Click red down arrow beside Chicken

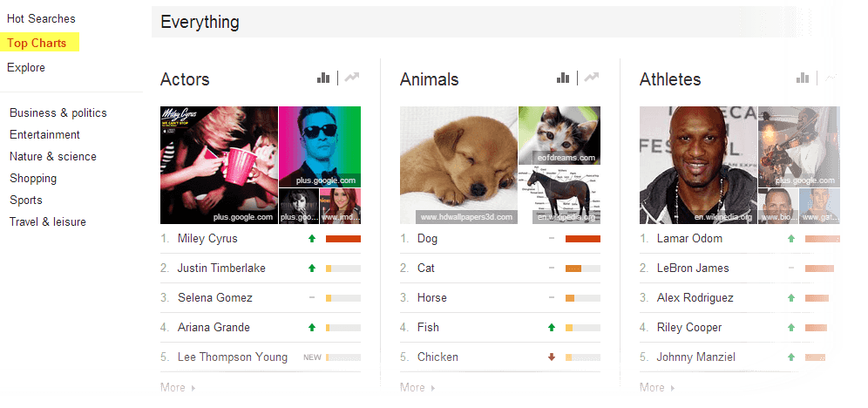coord(552,357)
